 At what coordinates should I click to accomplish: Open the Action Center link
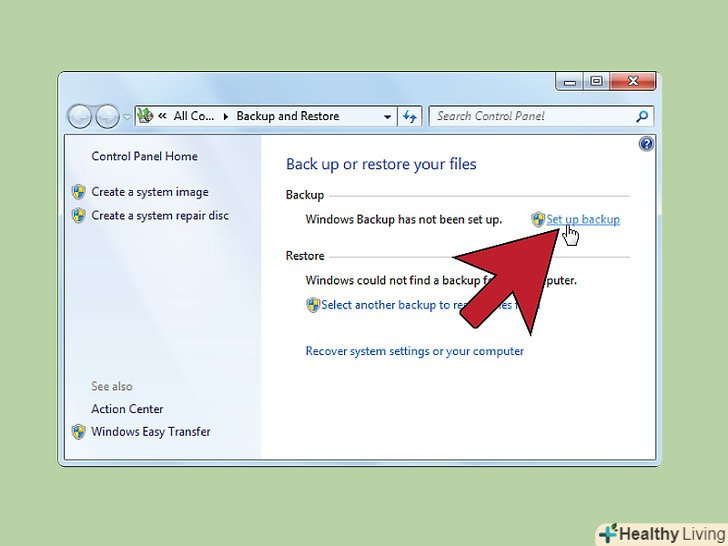(x=127, y=409)
